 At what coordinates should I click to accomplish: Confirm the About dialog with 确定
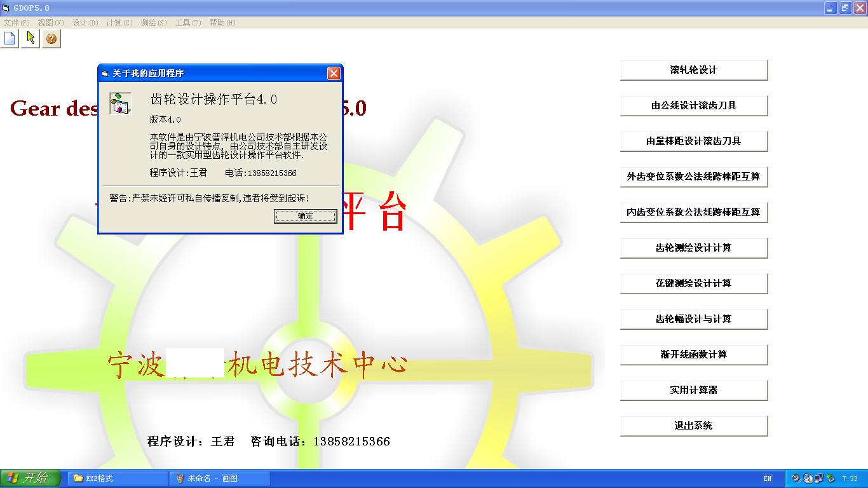coord(305,216)
